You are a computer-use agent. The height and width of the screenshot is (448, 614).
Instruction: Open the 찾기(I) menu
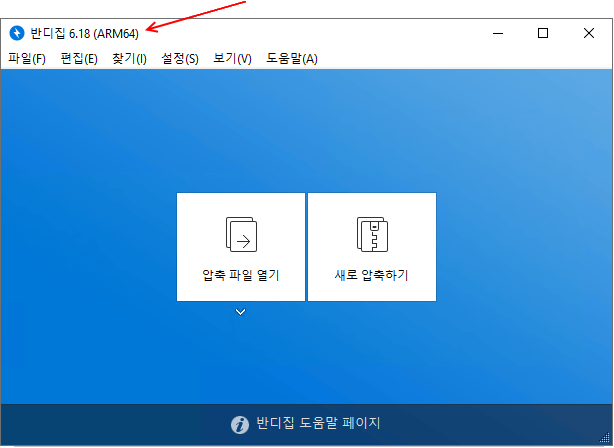tap(129, 59)
